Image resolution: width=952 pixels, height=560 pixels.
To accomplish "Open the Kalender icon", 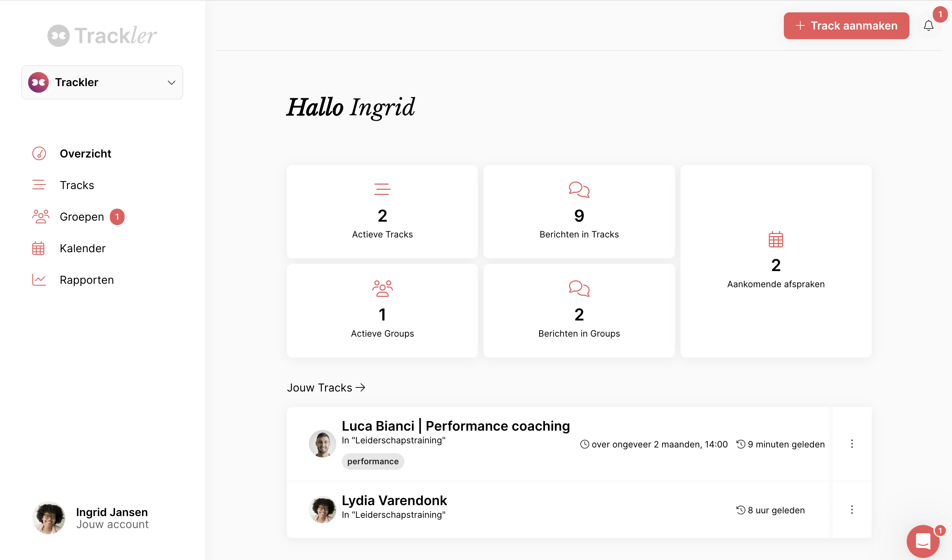I will (x=38, y=248).
